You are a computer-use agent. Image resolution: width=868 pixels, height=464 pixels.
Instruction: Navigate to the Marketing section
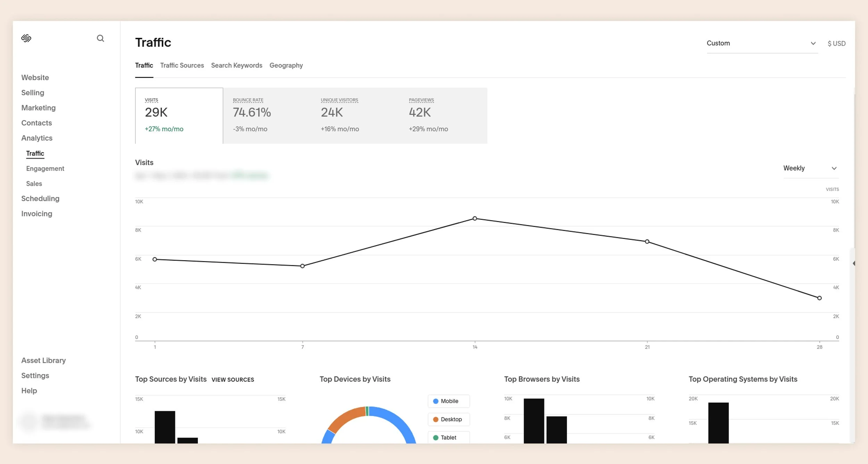[38, 108]
